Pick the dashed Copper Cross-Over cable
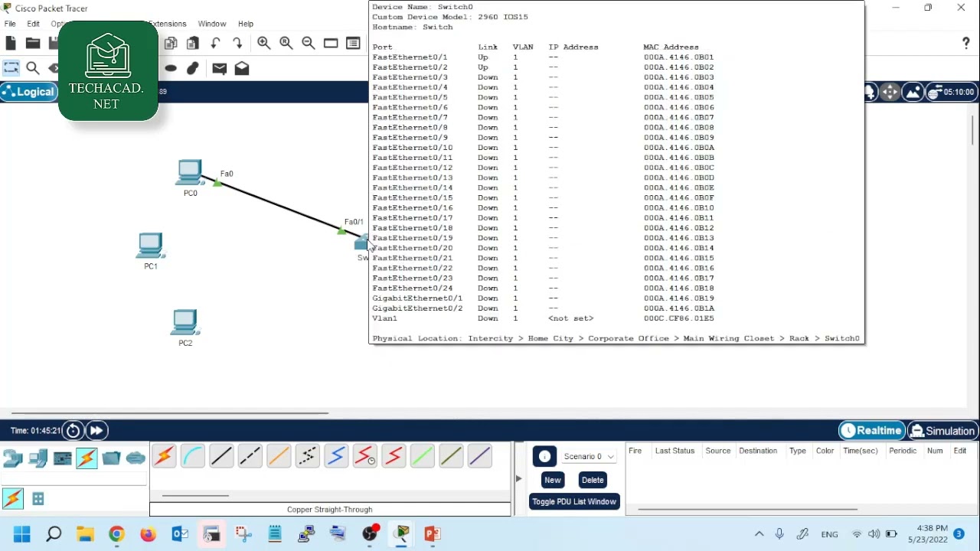Image resolution: width=980 pixels, height=551 pixels. (x=250, y=457)
